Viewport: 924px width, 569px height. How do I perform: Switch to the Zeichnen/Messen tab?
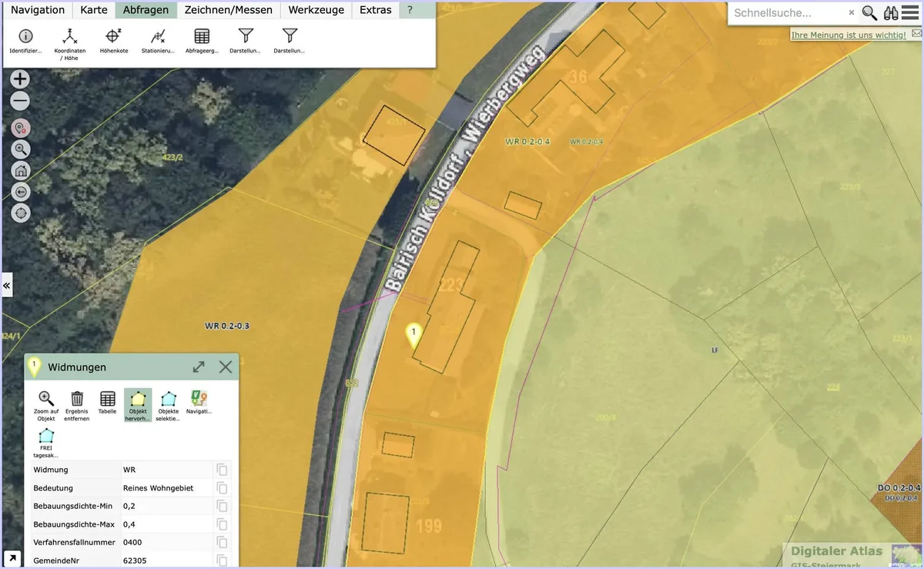point(229,10)
